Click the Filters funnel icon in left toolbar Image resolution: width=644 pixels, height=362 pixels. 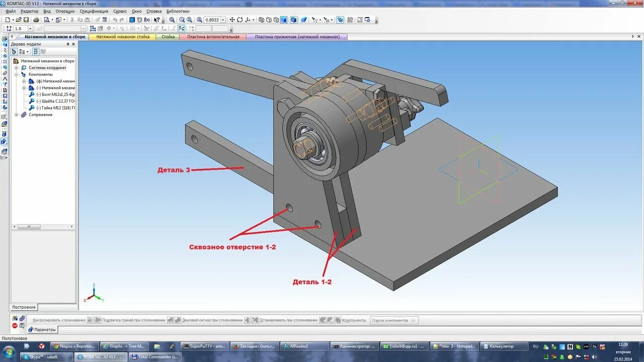[5, 84]
